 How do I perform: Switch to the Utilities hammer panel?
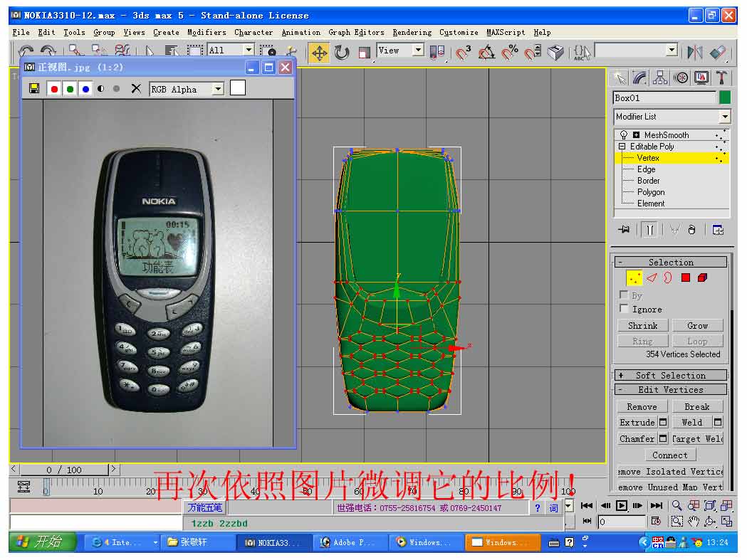722,78
